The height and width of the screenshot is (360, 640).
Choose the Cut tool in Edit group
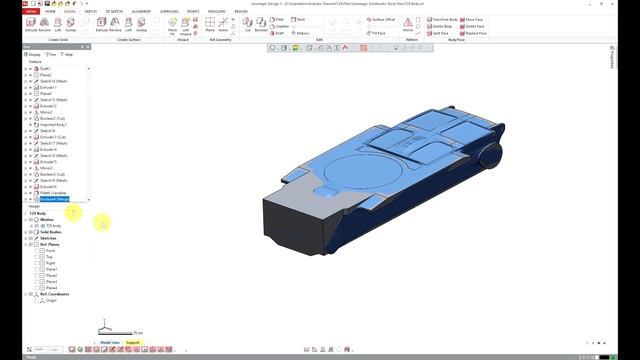click(x=247, y=24)
